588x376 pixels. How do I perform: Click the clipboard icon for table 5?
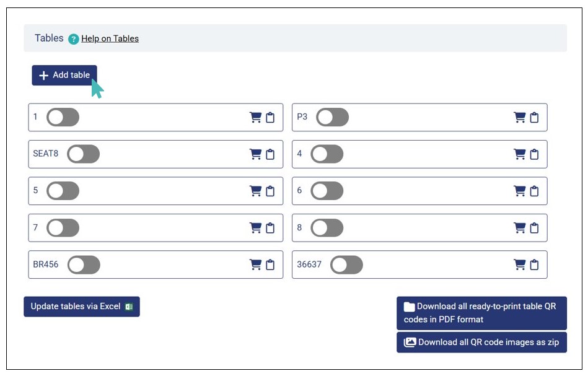pyautogui.click(x=270, y=191)
